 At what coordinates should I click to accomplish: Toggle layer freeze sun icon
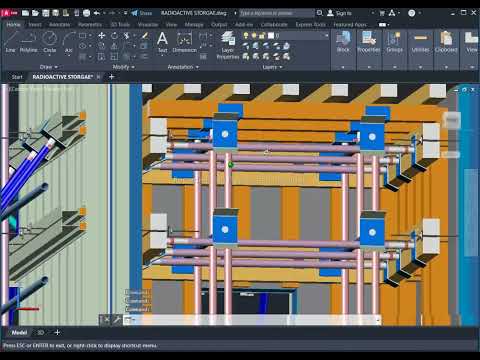tap(254, 35)
